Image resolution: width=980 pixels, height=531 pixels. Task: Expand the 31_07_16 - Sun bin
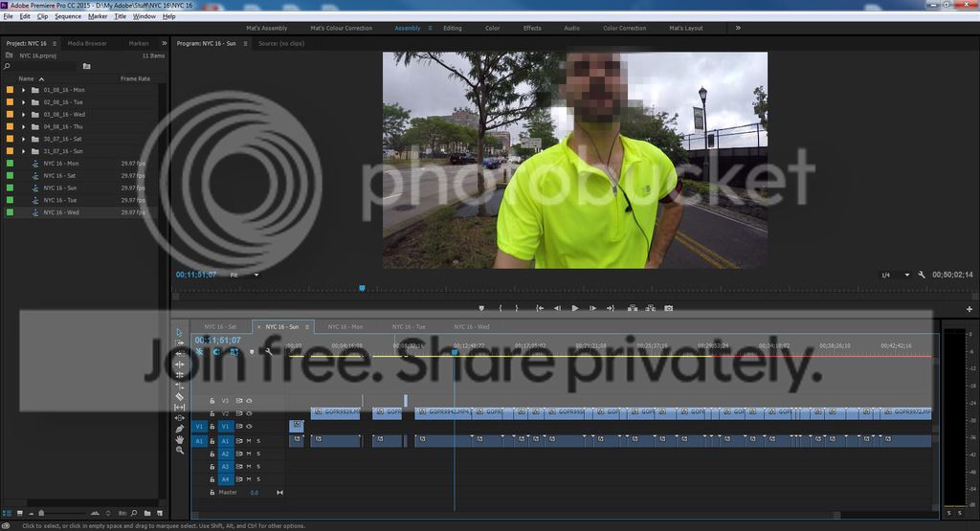coord(23,151)
